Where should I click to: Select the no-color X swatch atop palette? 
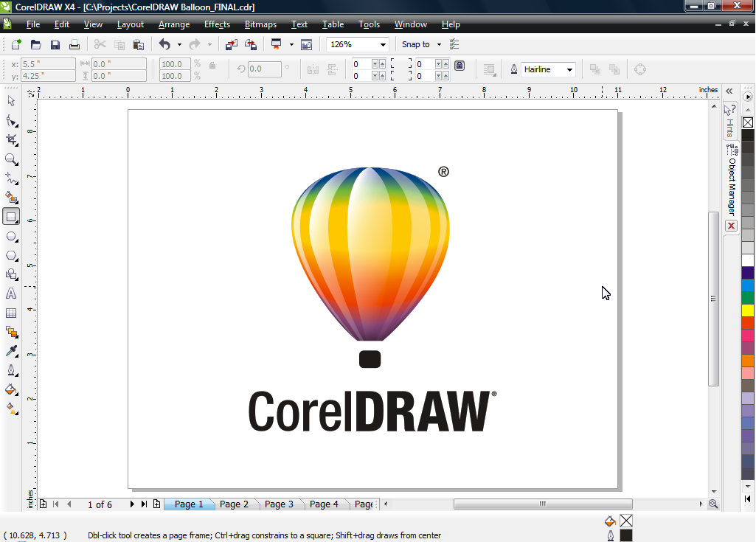(748, 122)
